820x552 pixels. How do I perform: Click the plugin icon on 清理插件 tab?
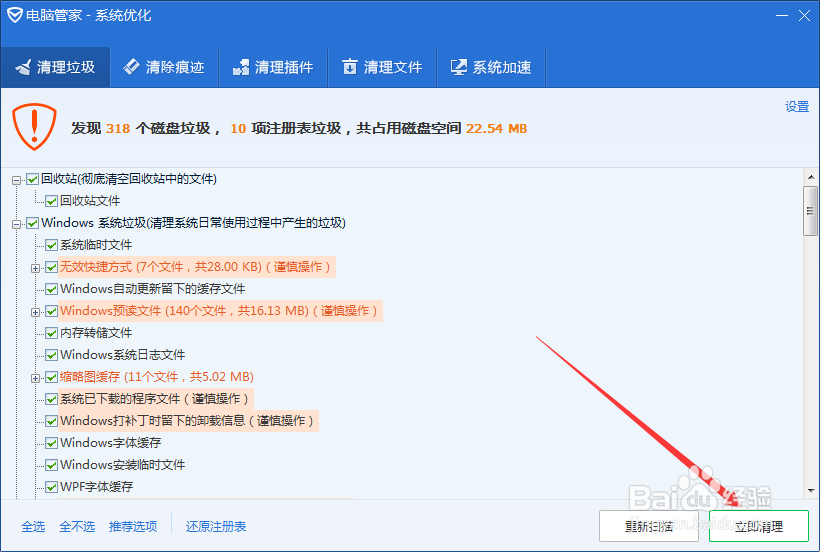241,67
